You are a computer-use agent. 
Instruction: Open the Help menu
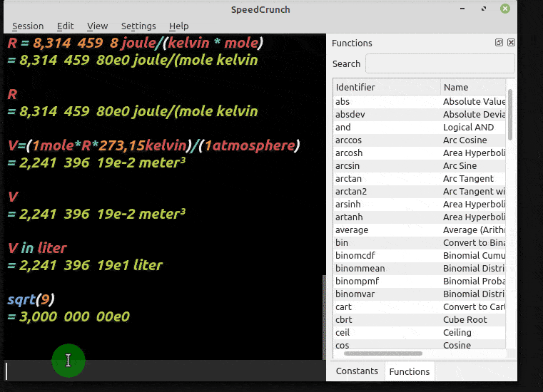(x=178, y=26)
